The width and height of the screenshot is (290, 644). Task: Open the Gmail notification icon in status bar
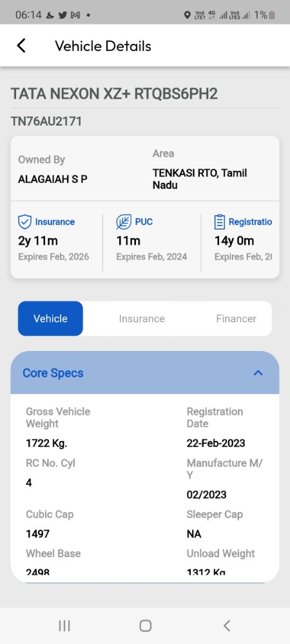pos(75,15)
